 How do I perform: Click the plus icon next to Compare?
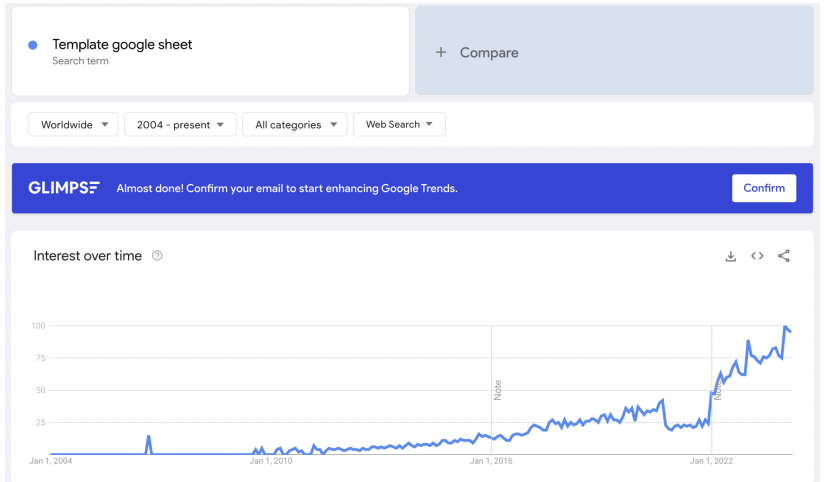click(x=440, y=52)
